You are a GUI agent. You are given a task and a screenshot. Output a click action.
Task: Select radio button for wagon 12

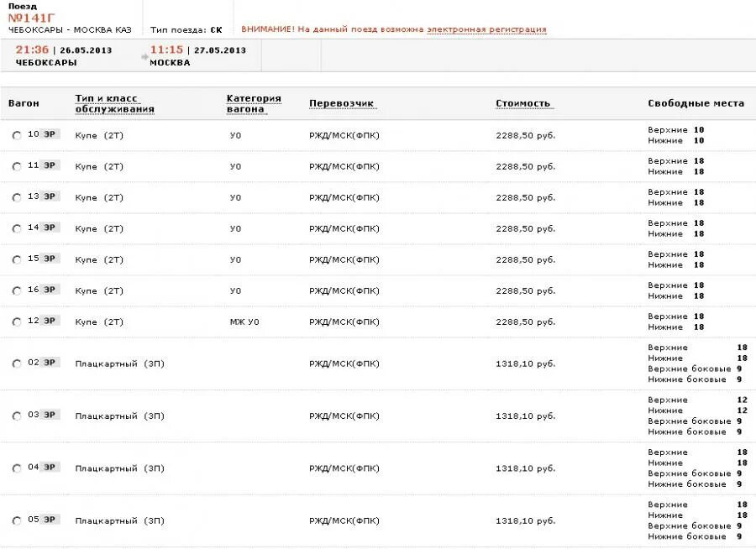(17, 322)
